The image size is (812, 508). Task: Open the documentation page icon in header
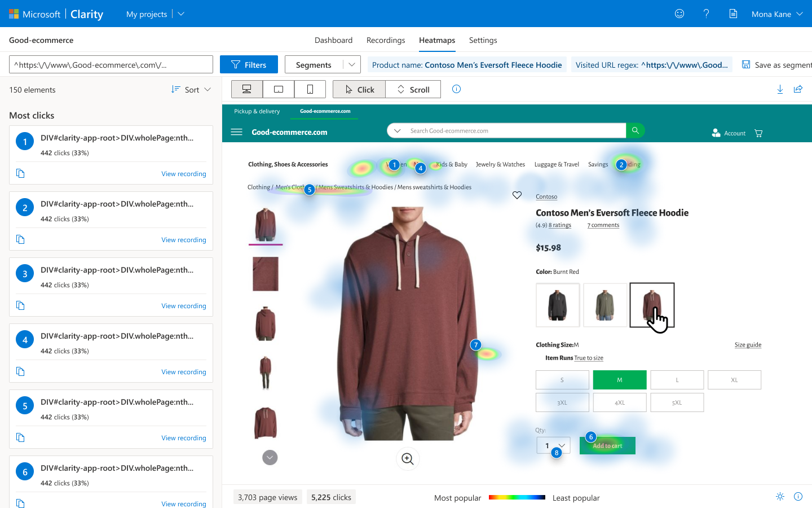[x=733, y=14]
